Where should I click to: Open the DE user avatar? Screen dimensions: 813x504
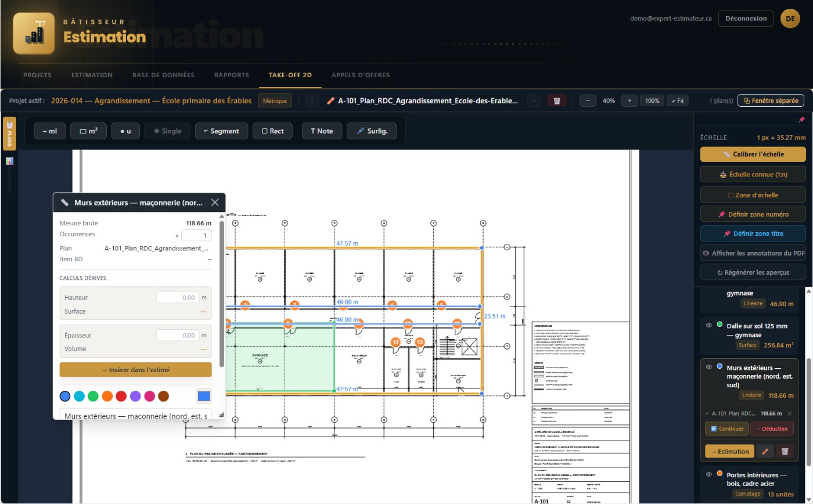790,19
